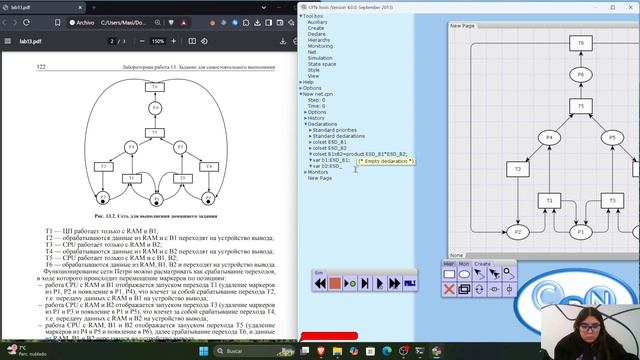
Task: Open Auxiliary tools in Tool box
Action: pos(318,22)
